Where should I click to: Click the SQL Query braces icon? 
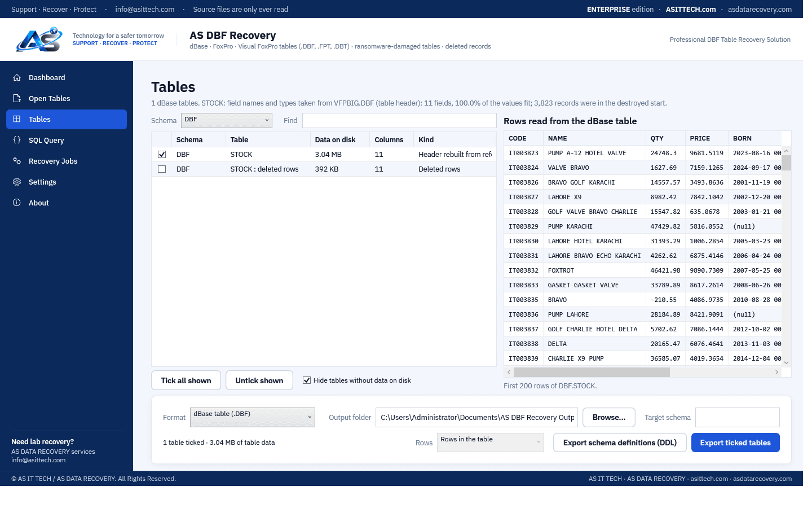[17, 140]
